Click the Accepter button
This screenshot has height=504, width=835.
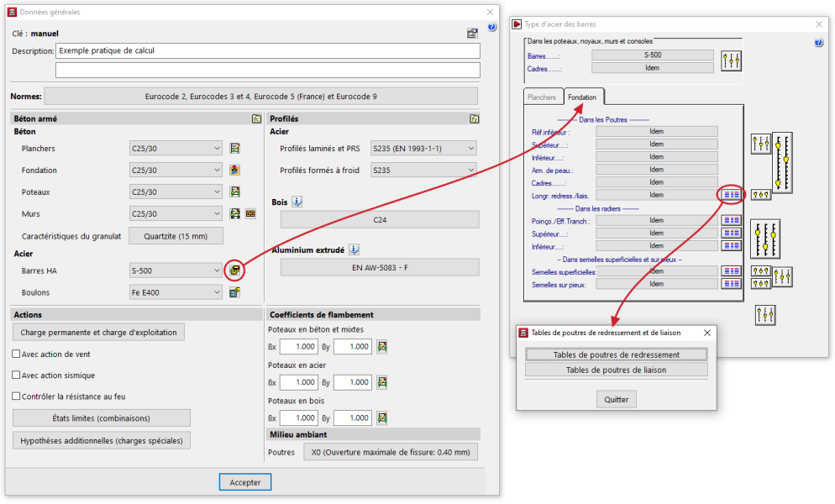[245, 482]
